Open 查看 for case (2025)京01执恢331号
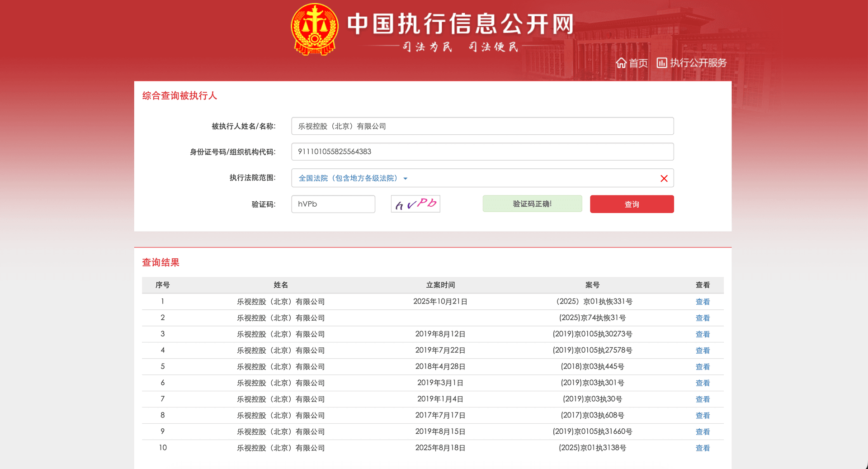This screenshot has width=868, height=469. 703,302
